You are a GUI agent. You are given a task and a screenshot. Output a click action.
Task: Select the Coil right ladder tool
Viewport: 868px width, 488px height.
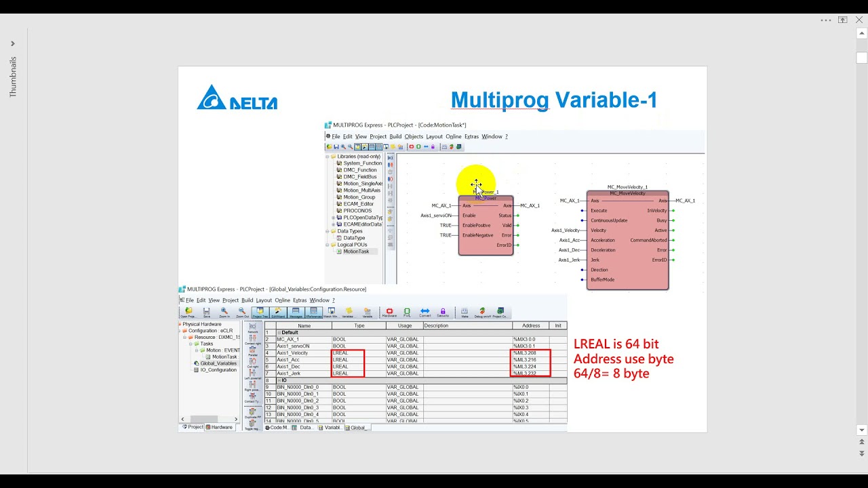(x=252, y=363)
